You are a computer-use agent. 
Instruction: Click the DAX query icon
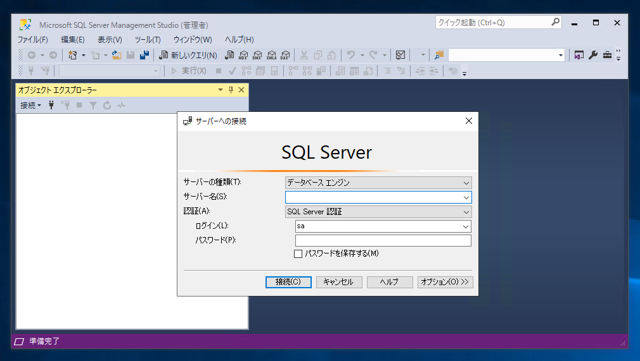click(285, 55)
